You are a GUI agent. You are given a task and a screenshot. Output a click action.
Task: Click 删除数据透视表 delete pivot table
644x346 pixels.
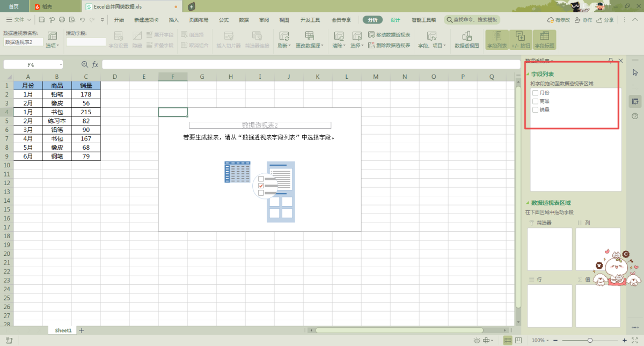389,46
